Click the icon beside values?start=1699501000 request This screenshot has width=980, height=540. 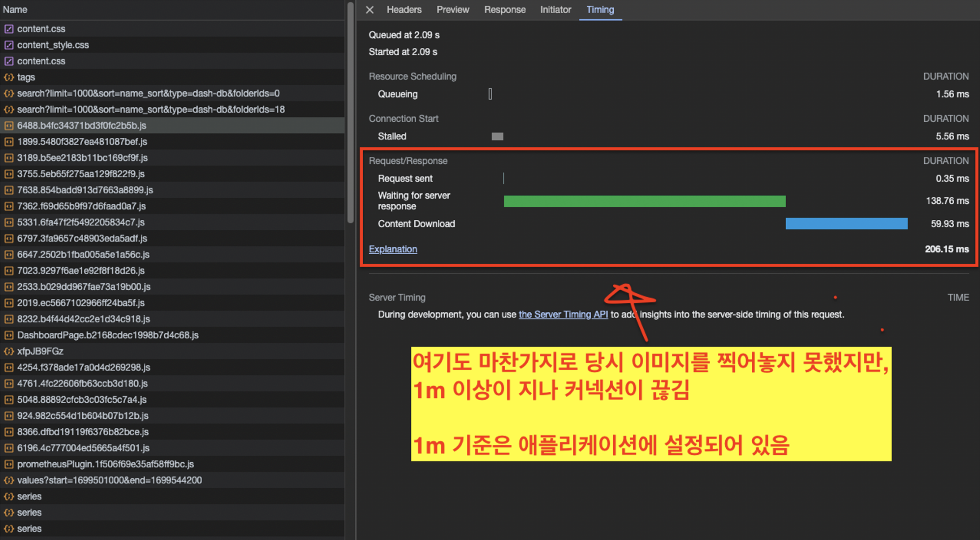pyautogui.click(x=9, y=480)
